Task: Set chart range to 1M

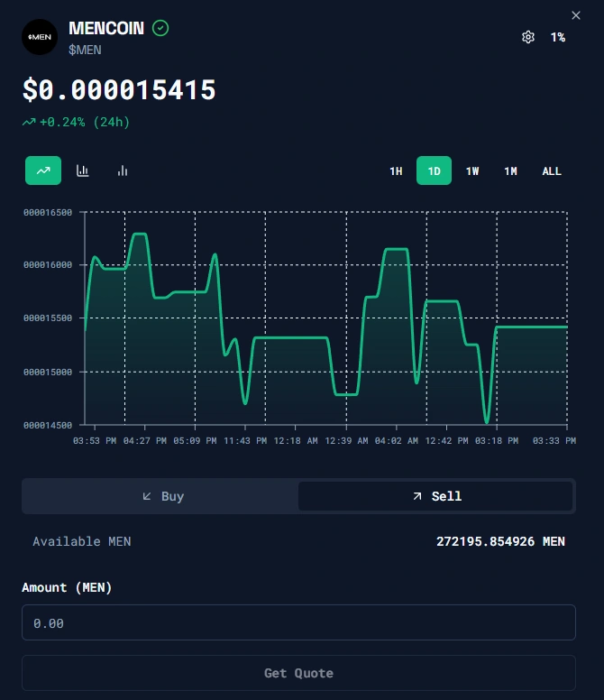Action: (x=510, y=170)
